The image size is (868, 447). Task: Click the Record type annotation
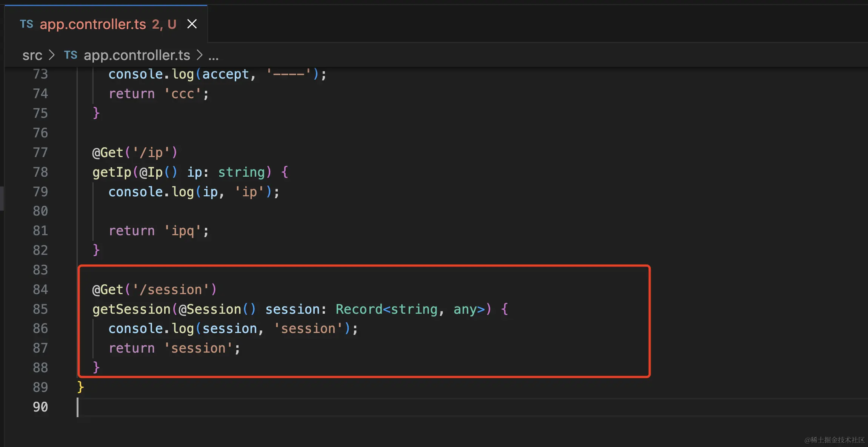click(x=359, y=309)
